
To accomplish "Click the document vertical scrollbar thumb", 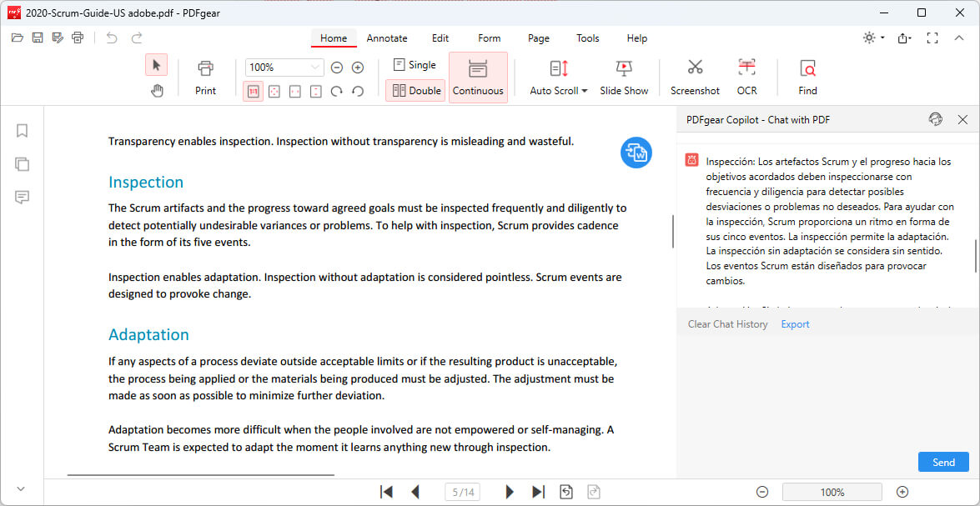I will (673, 232).
